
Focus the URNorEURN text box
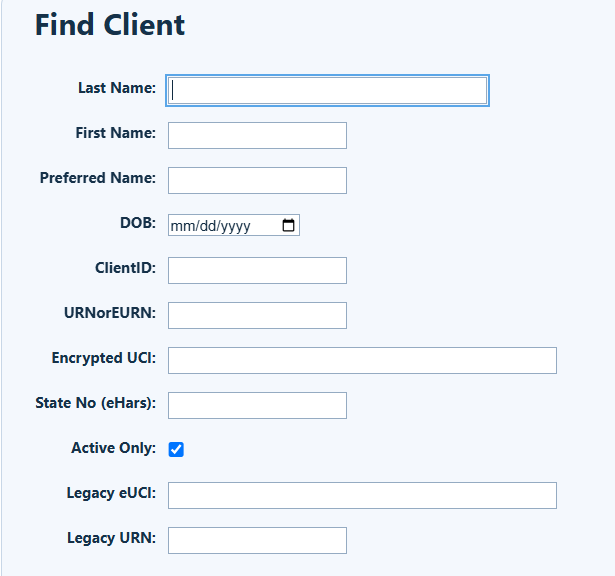257,315
